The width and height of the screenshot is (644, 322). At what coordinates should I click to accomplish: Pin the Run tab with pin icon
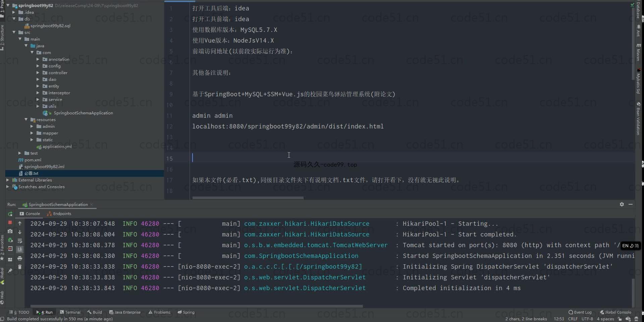pyautogui.click(x=10, y=270)
